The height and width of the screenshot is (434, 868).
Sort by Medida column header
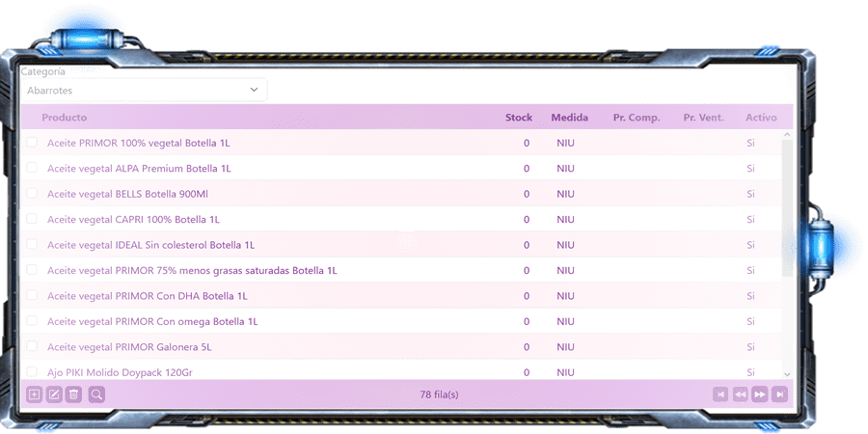[570, 118]
